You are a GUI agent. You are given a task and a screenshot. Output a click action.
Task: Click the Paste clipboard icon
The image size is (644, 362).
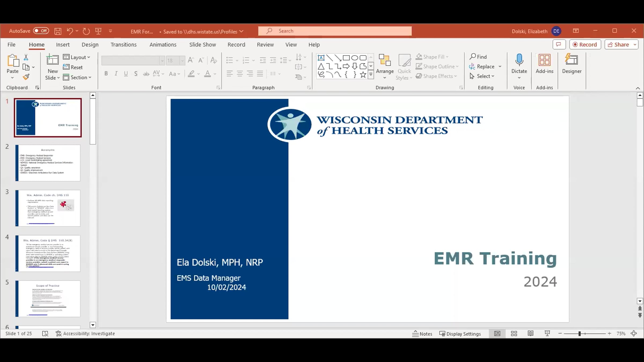point(13,61)
